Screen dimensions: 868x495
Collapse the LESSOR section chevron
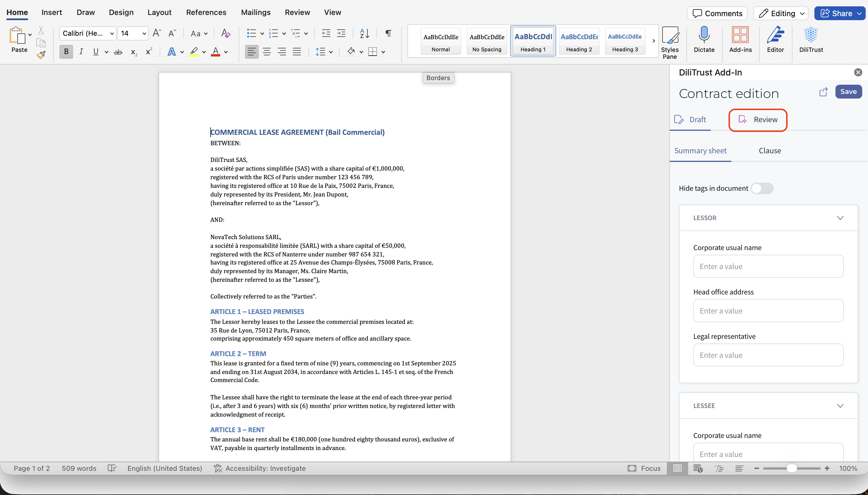click(840, 218)
